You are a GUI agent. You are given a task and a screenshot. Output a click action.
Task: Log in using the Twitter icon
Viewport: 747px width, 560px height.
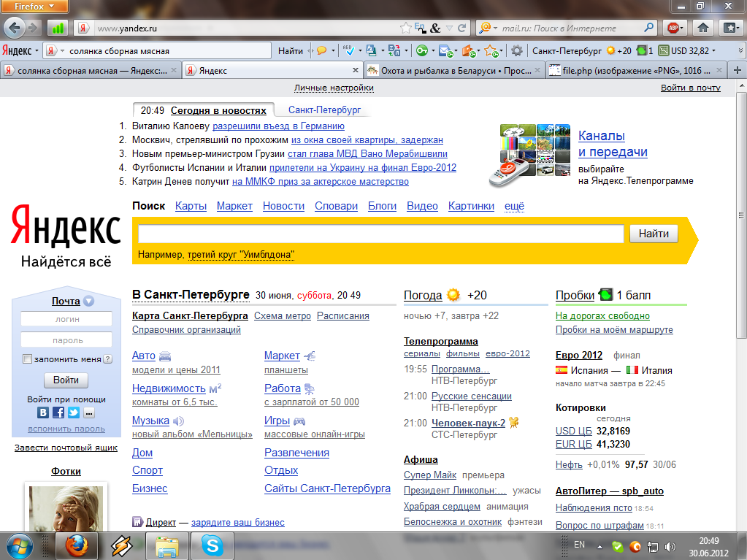click(74, 413)
